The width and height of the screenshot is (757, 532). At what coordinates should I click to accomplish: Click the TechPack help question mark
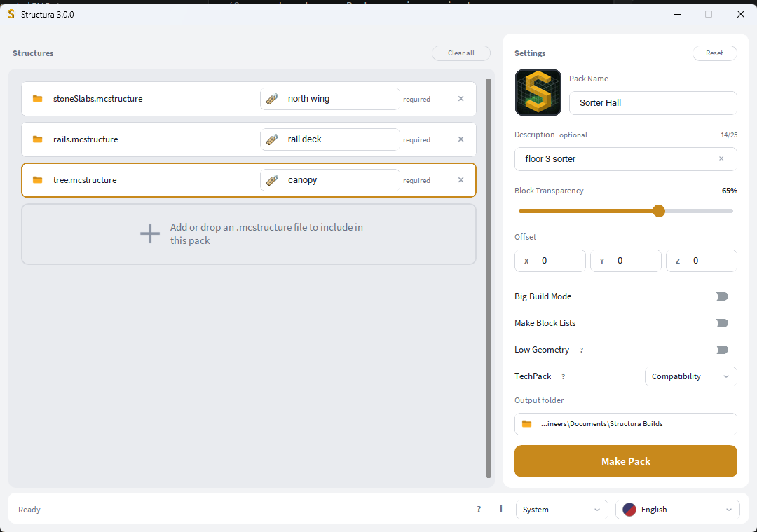[563, 376]
